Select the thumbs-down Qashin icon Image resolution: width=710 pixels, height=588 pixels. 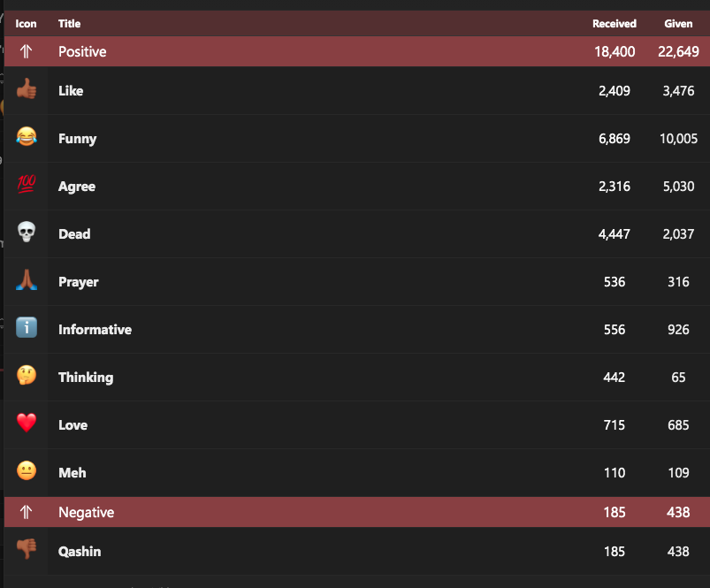(x=27, y=549)
